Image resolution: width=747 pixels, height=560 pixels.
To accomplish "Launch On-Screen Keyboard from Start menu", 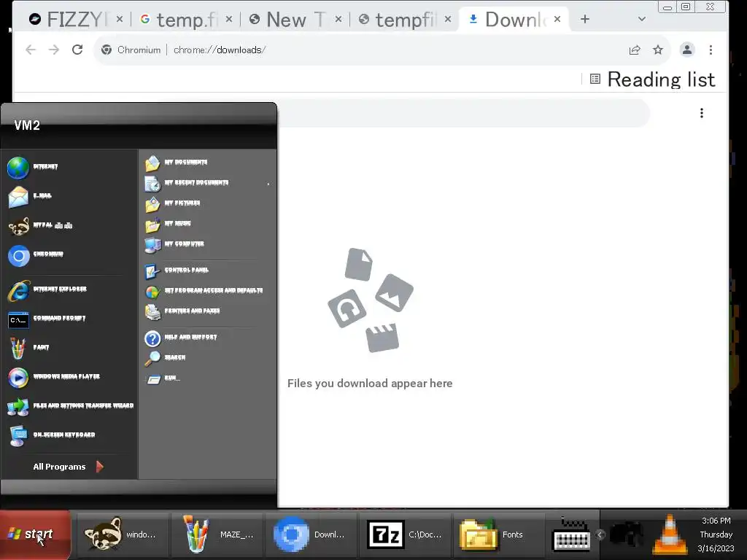I will (x=52, y=435).
